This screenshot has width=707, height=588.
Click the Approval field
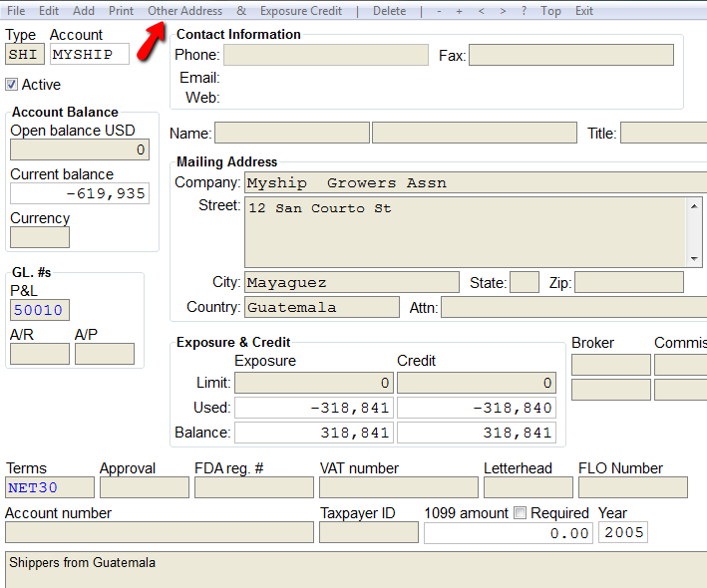145,487
